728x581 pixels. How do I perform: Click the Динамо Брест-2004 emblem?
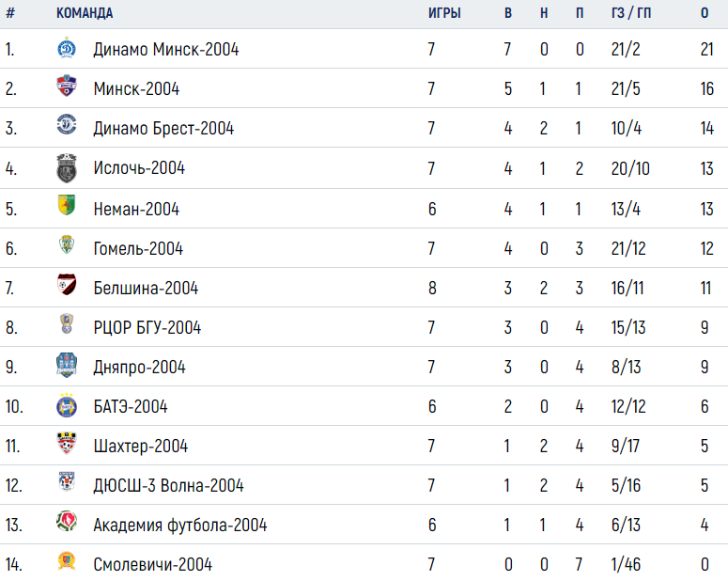pos(67,125)
